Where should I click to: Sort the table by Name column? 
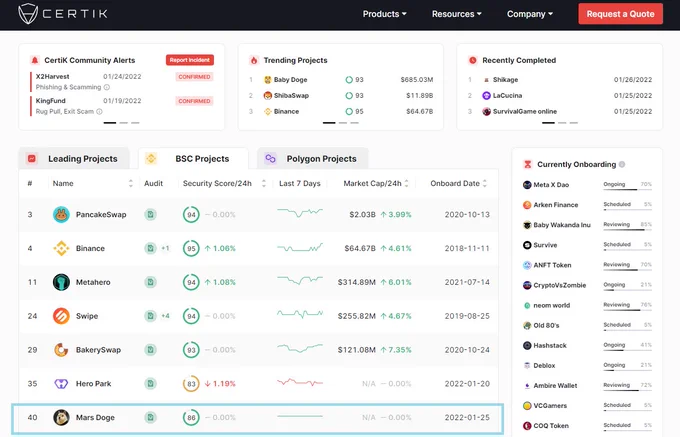131,183
